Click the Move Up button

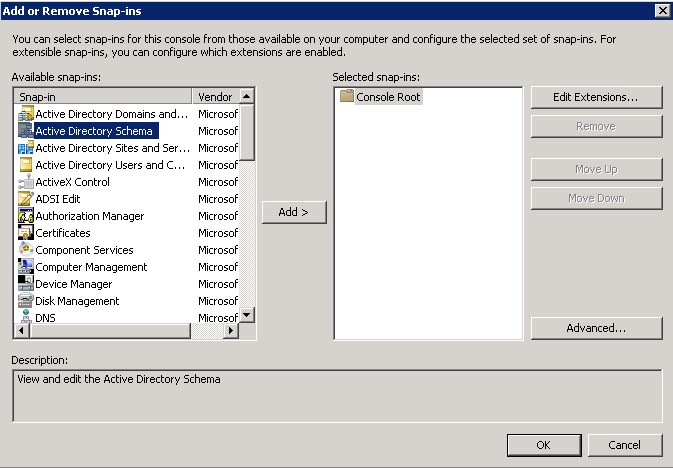click(x=597, y=169)
